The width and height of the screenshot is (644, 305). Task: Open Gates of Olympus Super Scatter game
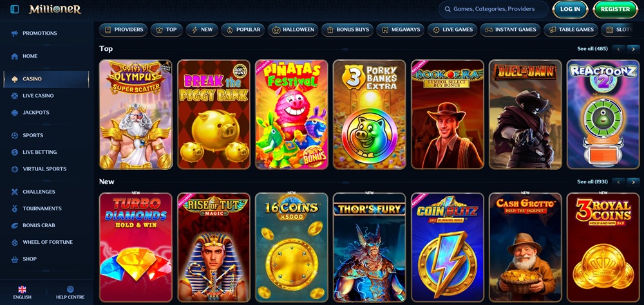(135, 115)
